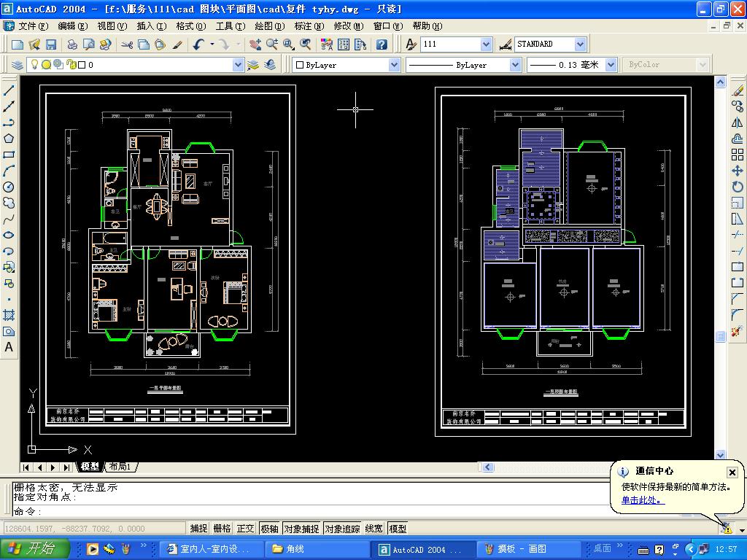This screenshot has width=747, height=560.
Task: Open Plot Preview from the toolbar
Action: 88,44
